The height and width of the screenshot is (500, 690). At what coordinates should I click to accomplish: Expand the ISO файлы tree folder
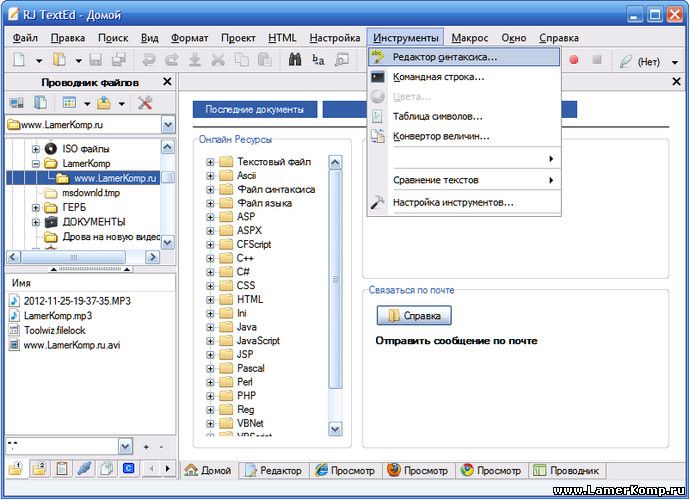tap(36, 148)
